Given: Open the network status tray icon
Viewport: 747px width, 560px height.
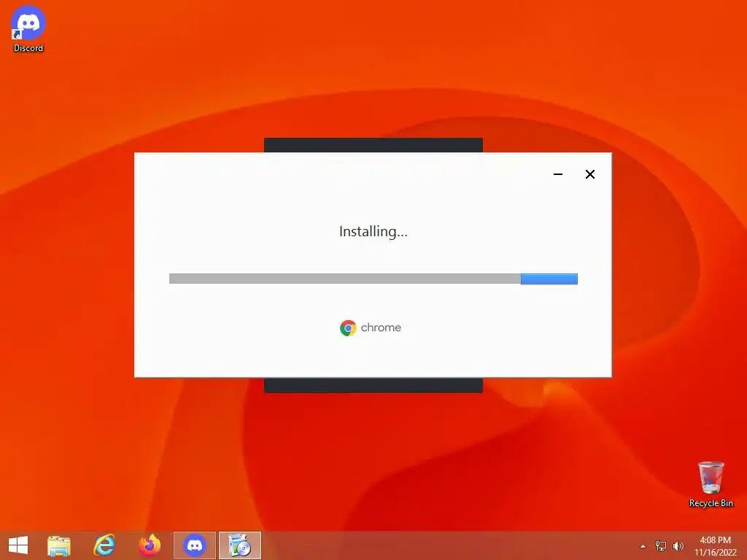Looking at the screenshot, I should [x=661, y=546].
